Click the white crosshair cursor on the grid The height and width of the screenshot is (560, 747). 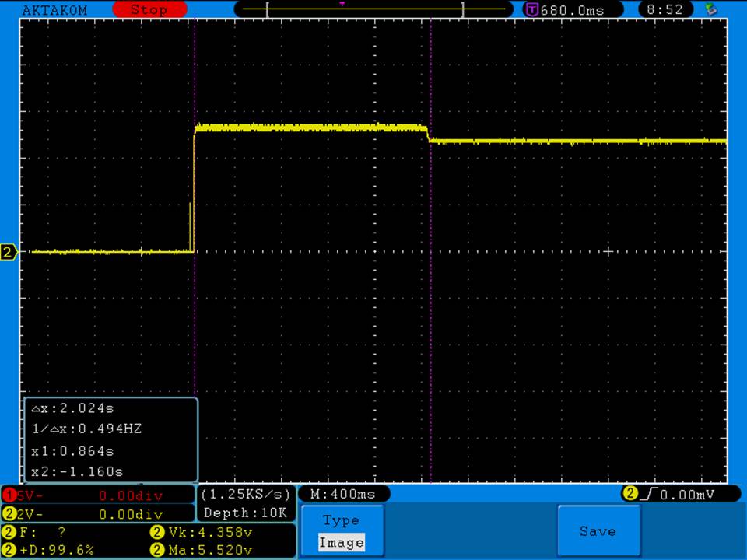(608, 251)
